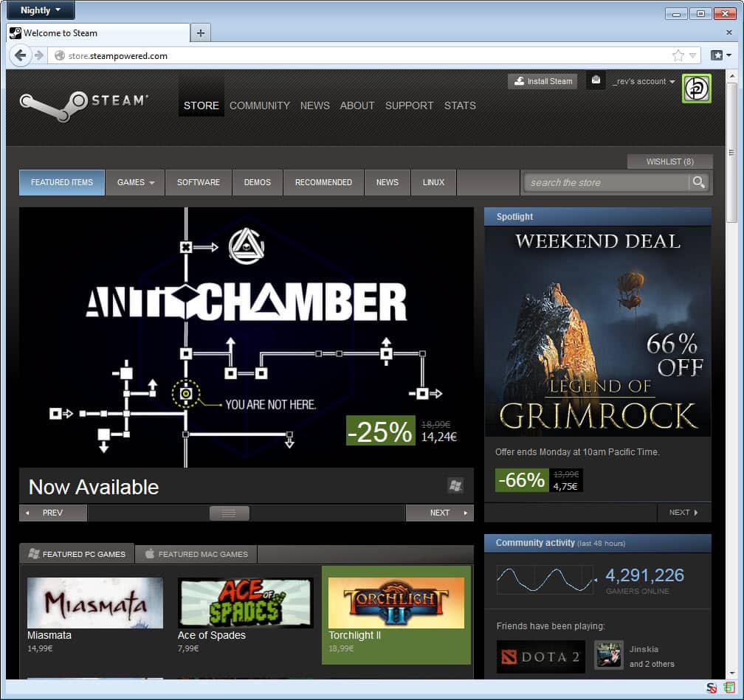
Task: Open the Games dropdown menu
Action: pyautogui.click(x=135, y=182)
